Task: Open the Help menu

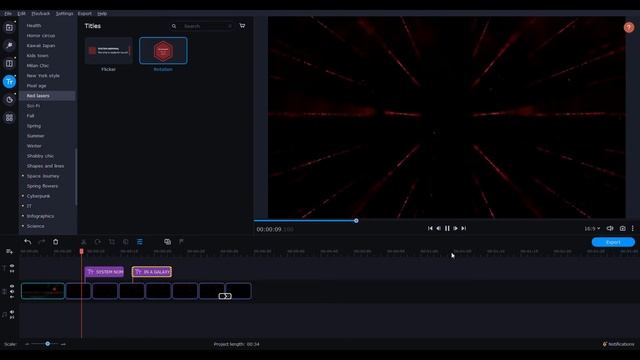Action: coord(102,13)
